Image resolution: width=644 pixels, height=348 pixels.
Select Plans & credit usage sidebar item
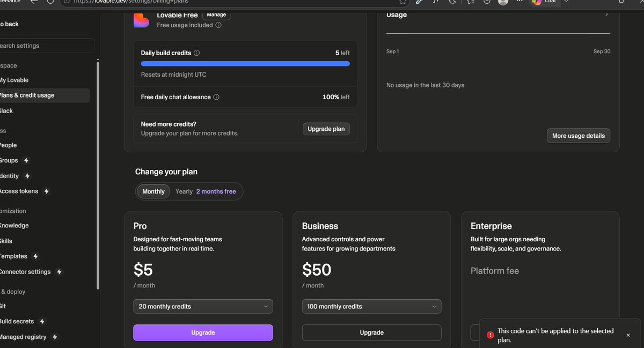coord(43,95)
